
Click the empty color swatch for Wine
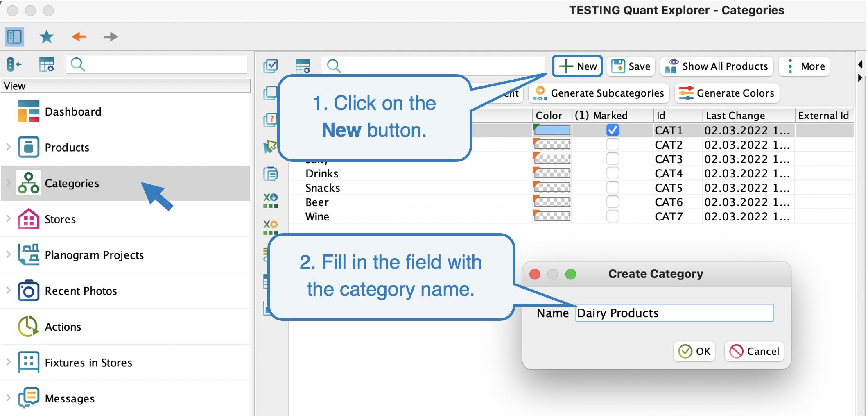[x=552, y=216]
